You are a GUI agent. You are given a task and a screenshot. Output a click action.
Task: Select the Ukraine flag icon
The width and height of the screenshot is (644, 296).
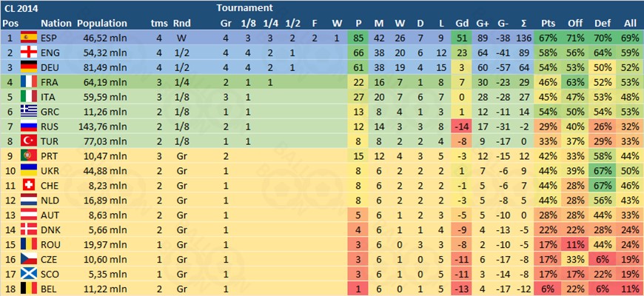tap(28, 169)
